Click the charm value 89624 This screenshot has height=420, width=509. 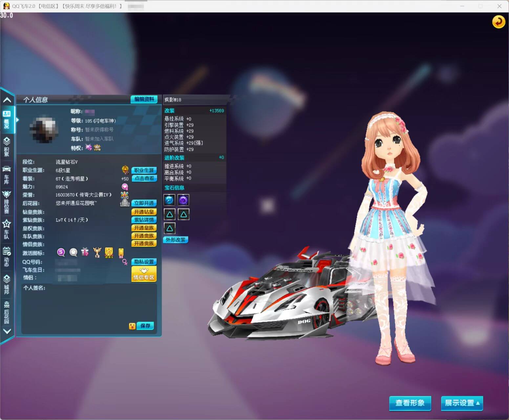tap(62, 187)
